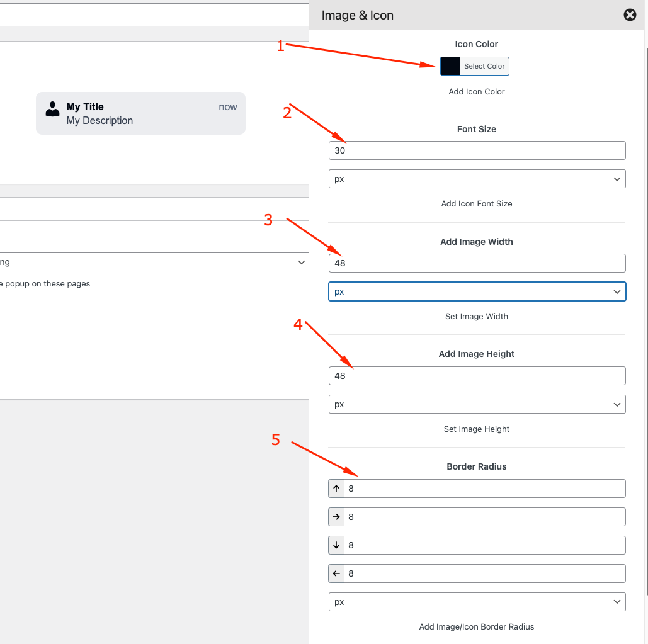
Task: Open the Font Size unit dropdown
Action: coord(477,179)
